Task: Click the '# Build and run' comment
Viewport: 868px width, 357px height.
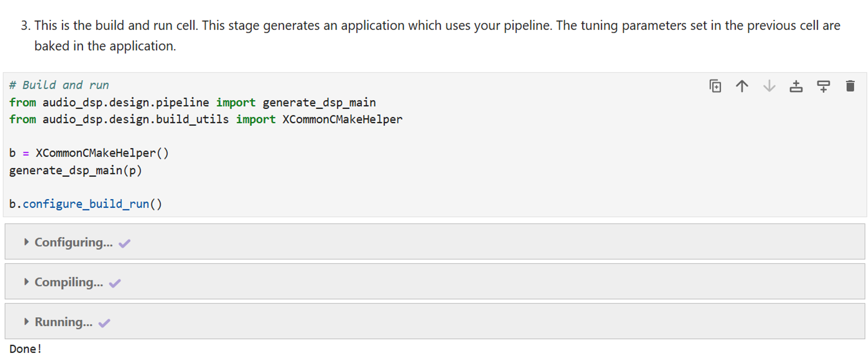Action: click(x=59, y=85)
